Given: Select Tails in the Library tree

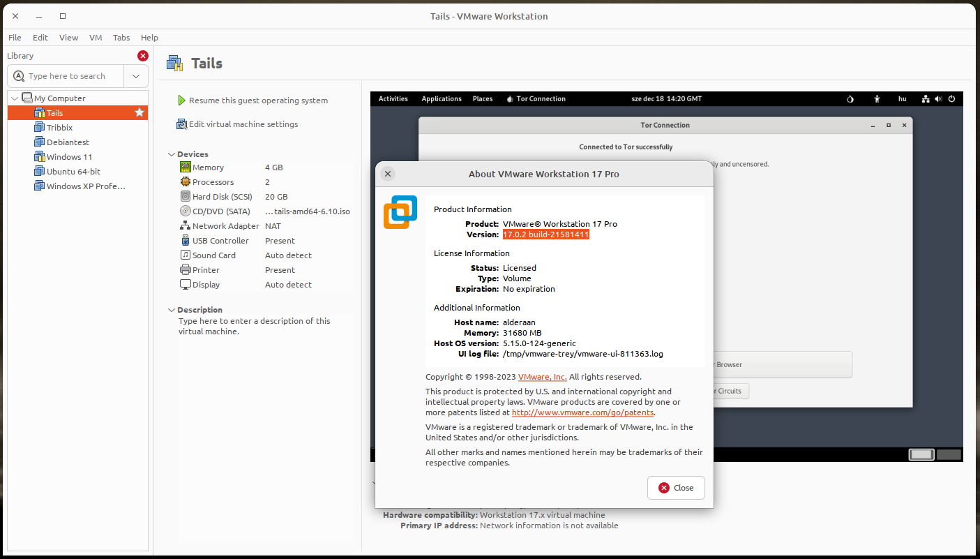Looking at the screenshot, I should point(77,112).
